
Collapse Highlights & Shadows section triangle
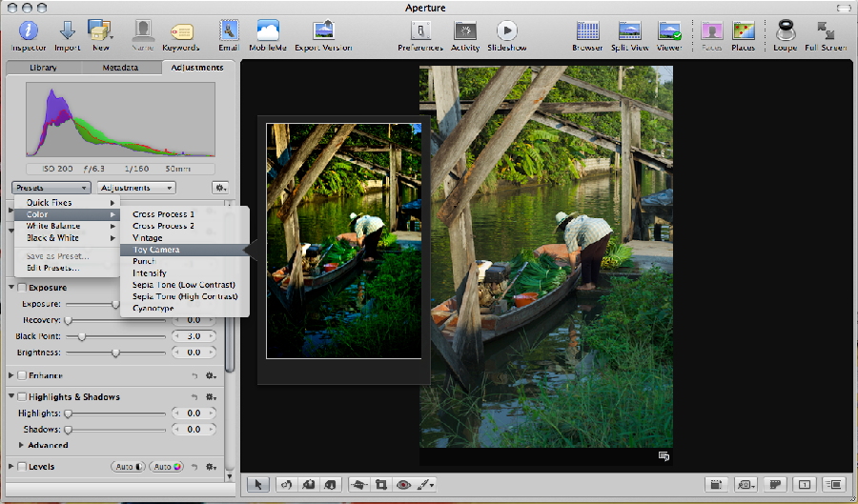click(11, 396)
